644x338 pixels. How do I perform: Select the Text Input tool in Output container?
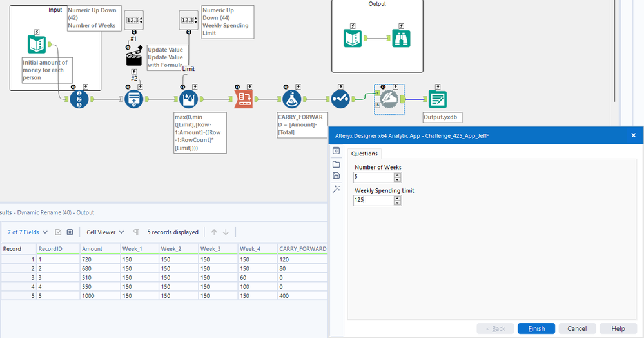[353, 38]
